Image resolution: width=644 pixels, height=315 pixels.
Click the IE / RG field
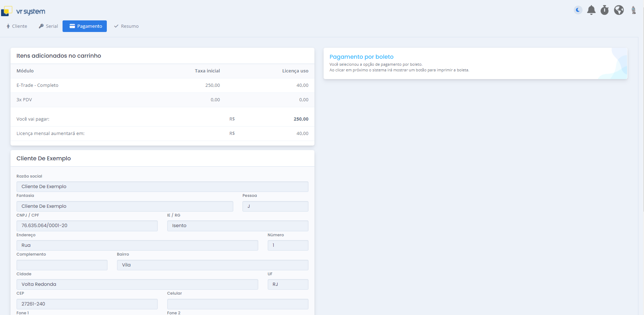(x=238, y=226)
